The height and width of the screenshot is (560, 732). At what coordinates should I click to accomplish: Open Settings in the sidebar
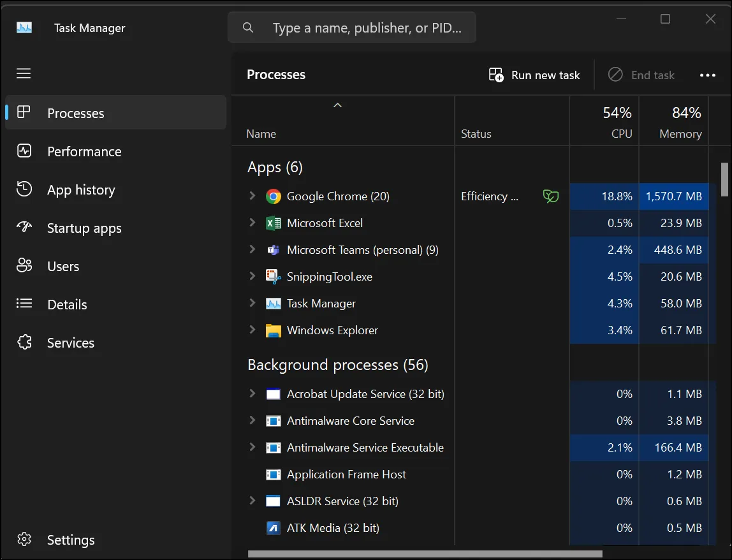[116, 540]
